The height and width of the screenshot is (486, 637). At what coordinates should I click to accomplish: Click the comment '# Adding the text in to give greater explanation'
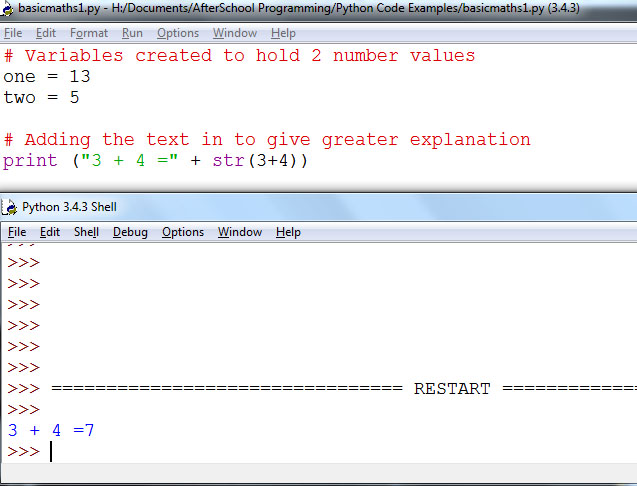tap(267, 139)
